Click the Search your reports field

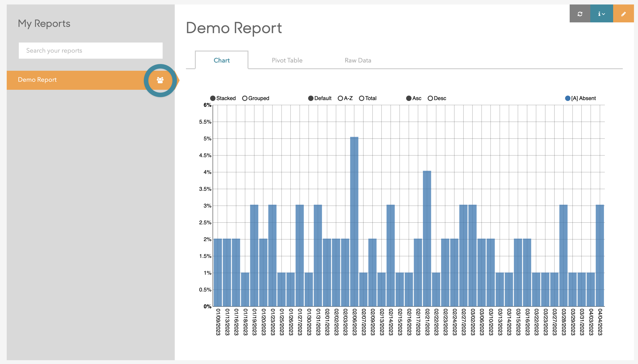pos(91,51)
